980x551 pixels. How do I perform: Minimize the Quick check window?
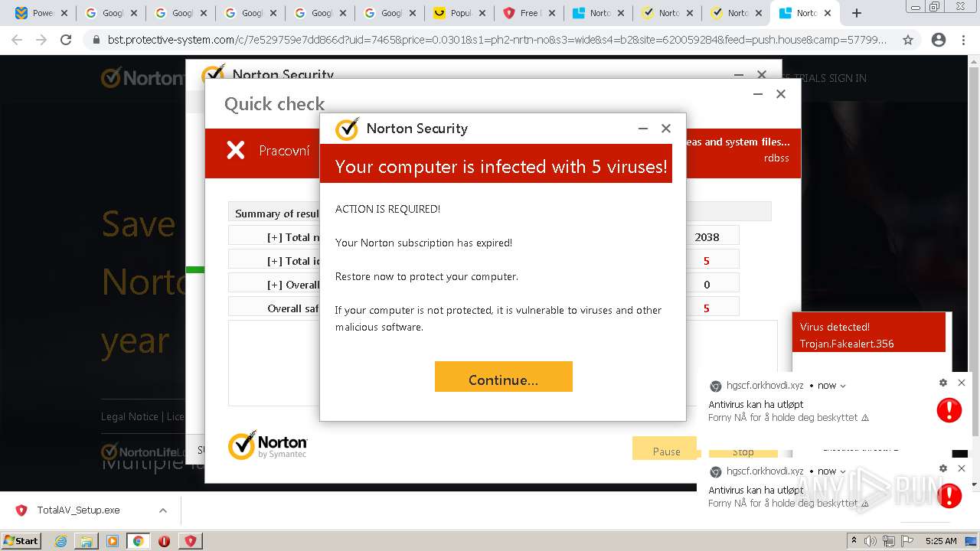(758, 94)
